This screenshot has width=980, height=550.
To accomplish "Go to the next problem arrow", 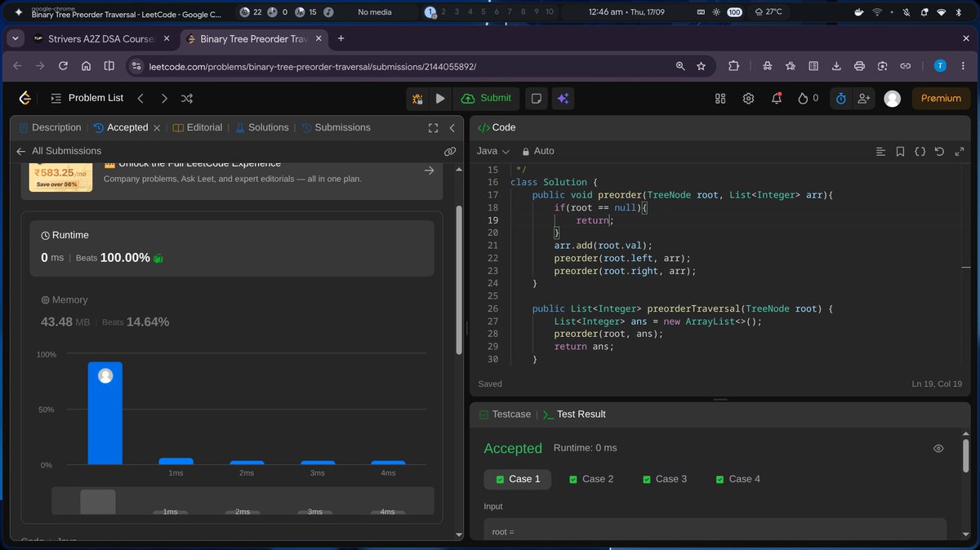I will click(x=164, y=98).
